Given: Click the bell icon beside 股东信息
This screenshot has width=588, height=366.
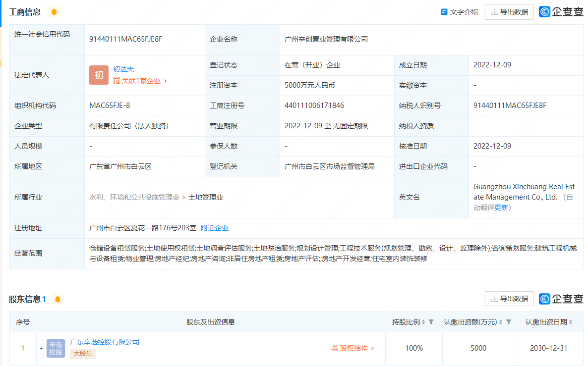Looking at the screenshot, I should pyautogui.click(x=58, y=299).
